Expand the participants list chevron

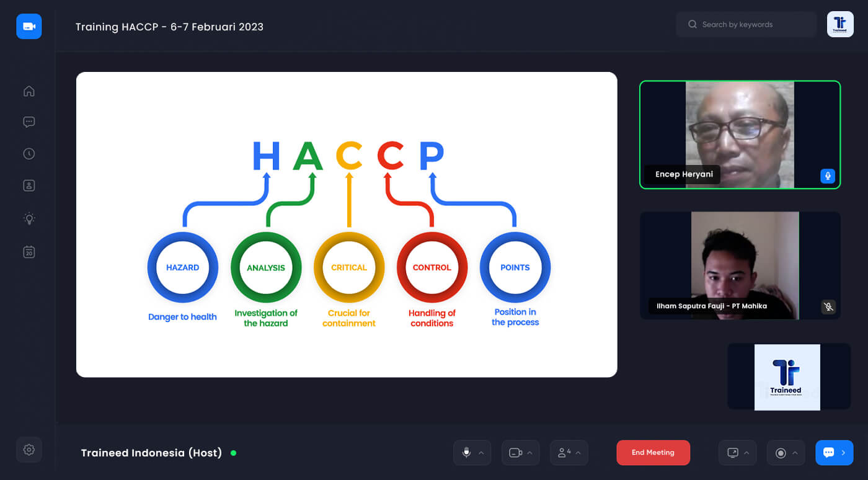pyautogui.click(x=578, y=453)
